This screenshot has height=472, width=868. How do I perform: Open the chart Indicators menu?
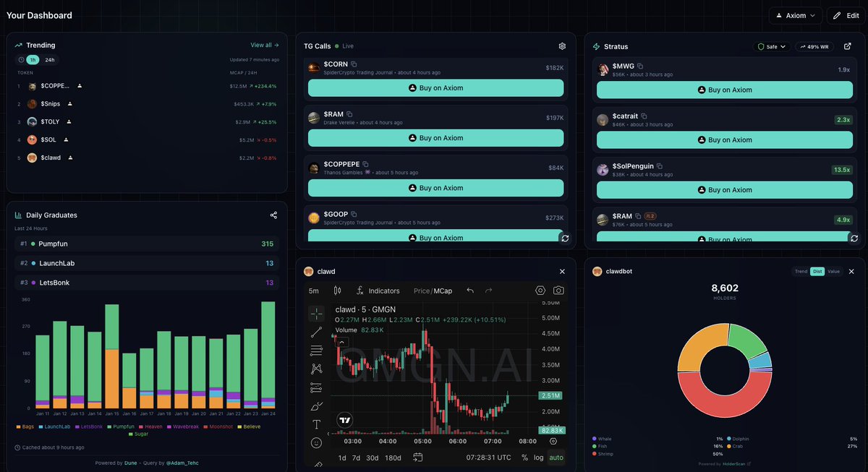coord(378,291)
